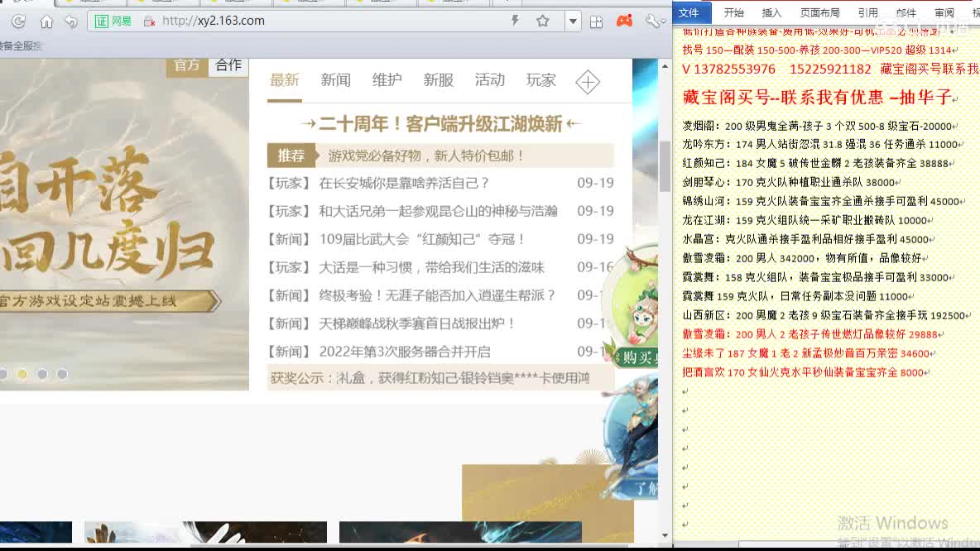Click browser scrollbar down arrow
The image size is (980, 551).
tap(665, 535)
